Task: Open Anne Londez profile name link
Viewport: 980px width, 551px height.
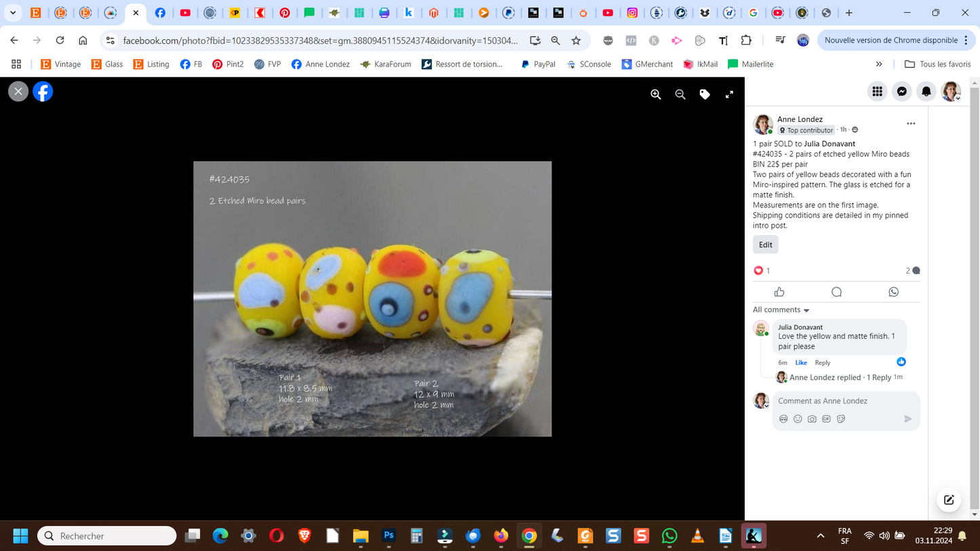Action: tap(800, 119)
